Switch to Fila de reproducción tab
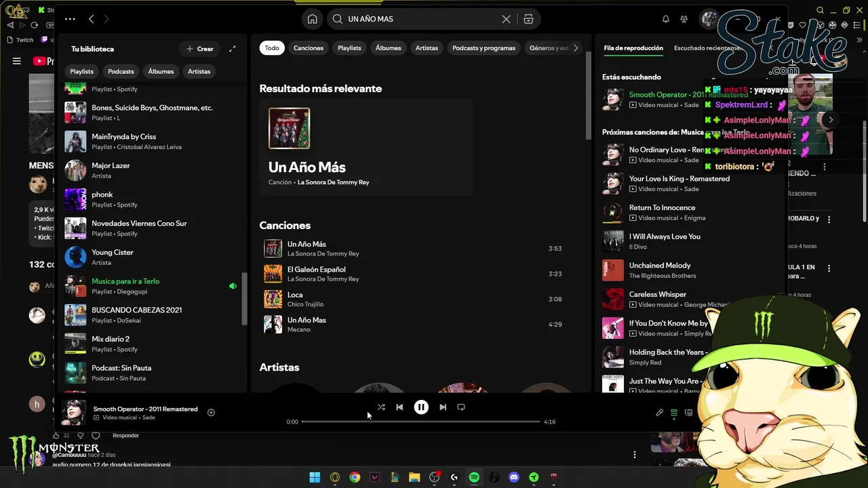Screen dimensions: 868x488 click(633, 48)
